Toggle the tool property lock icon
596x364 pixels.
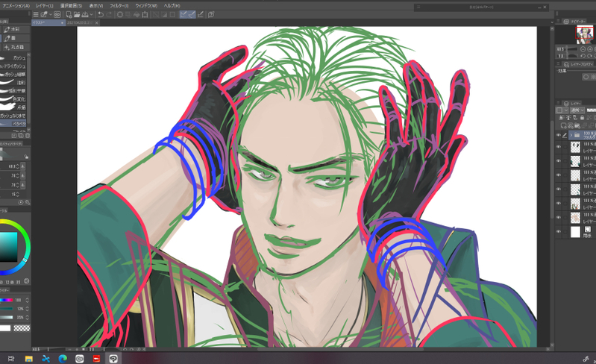coord(26,157)
